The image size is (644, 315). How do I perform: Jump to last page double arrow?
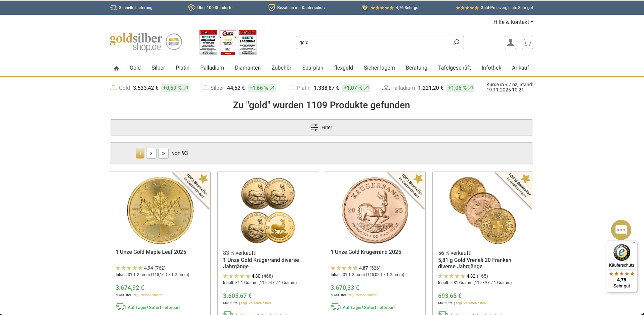click(163, 153)
